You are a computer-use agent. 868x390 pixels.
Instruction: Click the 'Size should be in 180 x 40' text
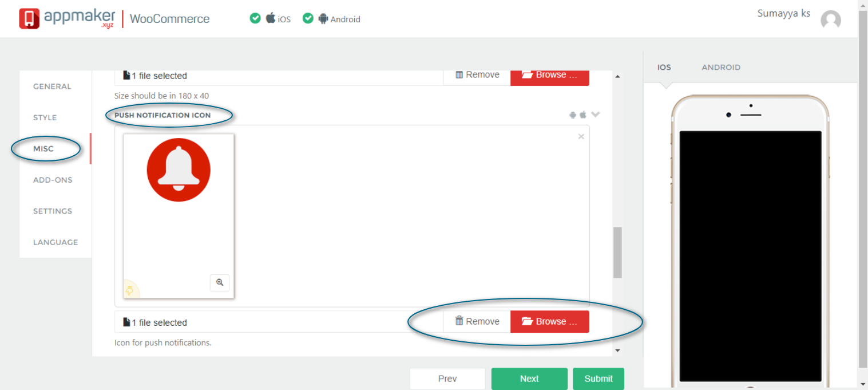161,96
